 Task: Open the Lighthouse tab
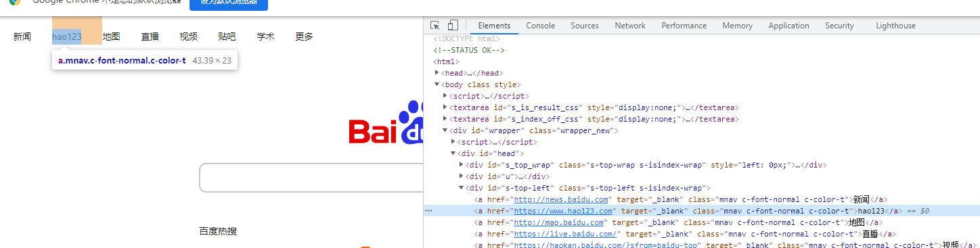895,26
